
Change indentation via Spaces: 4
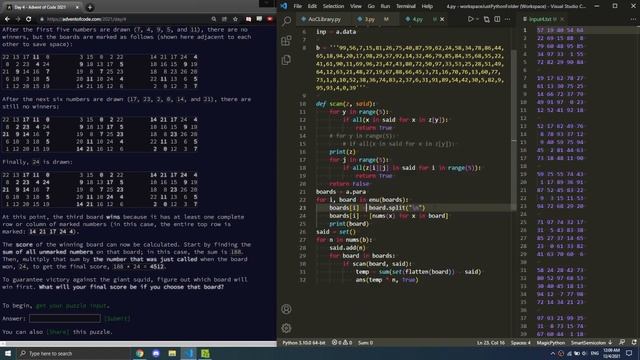click(x=520, y=342)
